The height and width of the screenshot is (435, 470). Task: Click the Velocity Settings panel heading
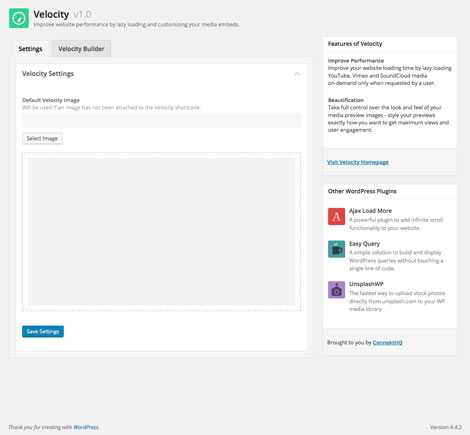point(48,74)
